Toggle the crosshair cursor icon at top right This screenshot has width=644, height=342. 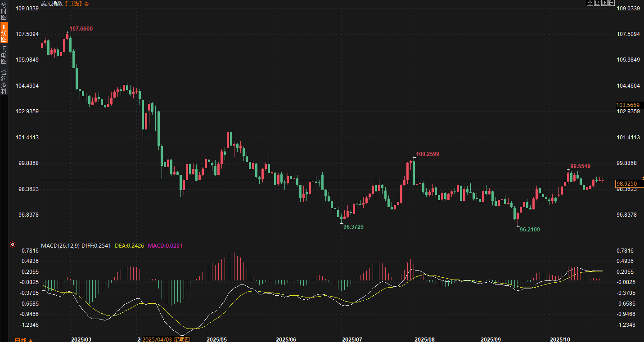click(590, 3)
